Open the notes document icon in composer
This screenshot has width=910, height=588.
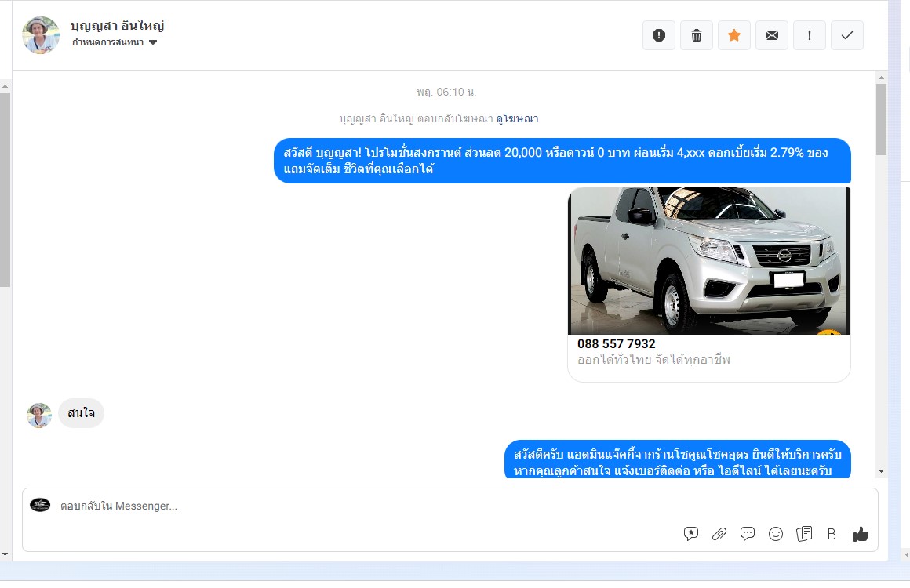click(804, 534)
